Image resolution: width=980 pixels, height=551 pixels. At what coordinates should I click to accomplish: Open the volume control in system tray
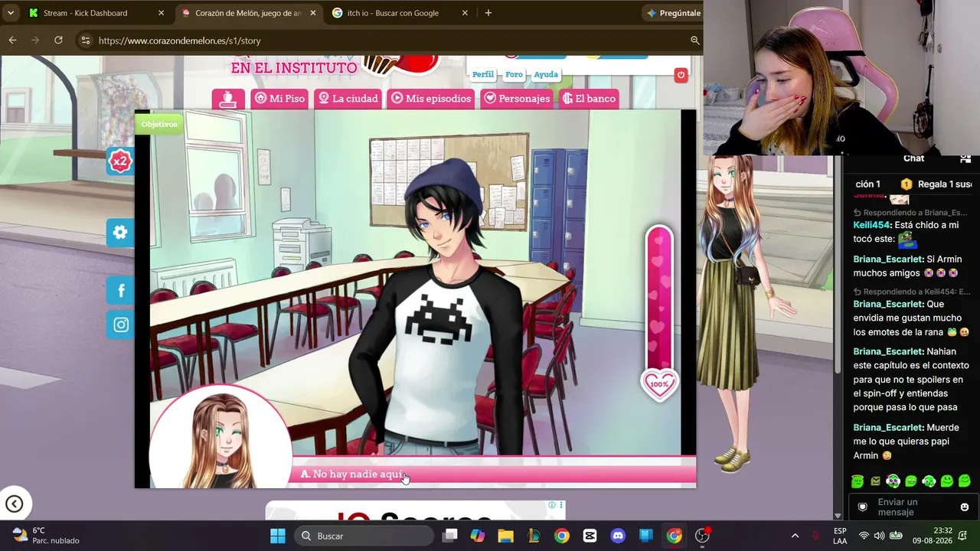pyautogui.click(x=879, y=536)
